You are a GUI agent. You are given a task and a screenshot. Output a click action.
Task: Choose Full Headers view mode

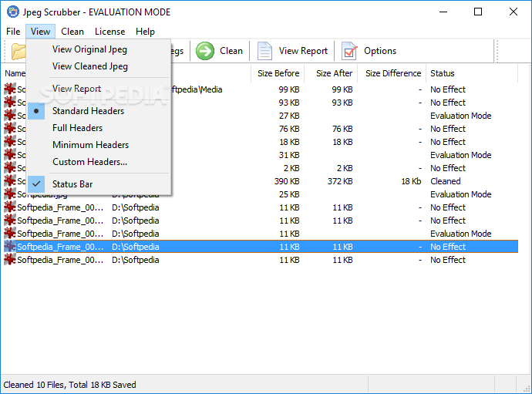pyautogui.click(x=99, y=128)
